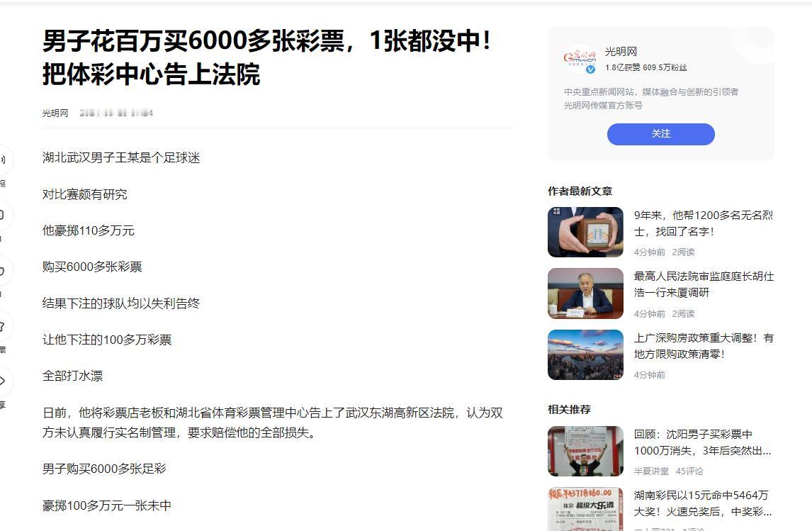The width and height of the screenshot is (812, 531).
Task: Open the 最高人民法院审监庭庭长胡仕浩 article
Action: [x=704, y=284]
